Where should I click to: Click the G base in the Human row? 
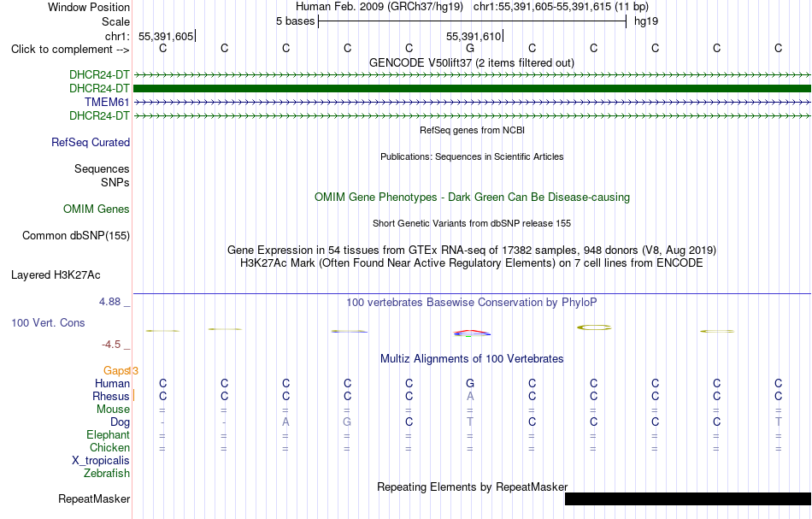click(x=470, y=384)
